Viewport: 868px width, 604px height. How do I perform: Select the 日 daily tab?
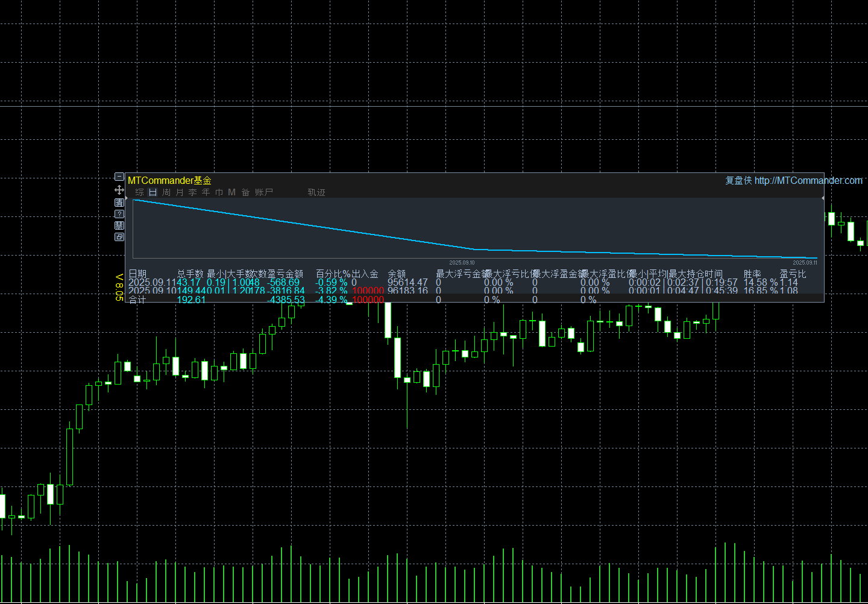(153, 192)
